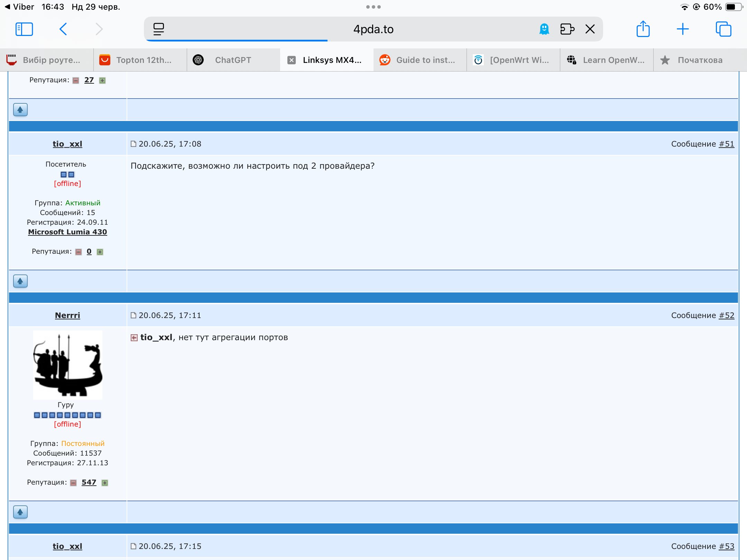Open a new tab

pyautogui.click(x=683, y=29)
